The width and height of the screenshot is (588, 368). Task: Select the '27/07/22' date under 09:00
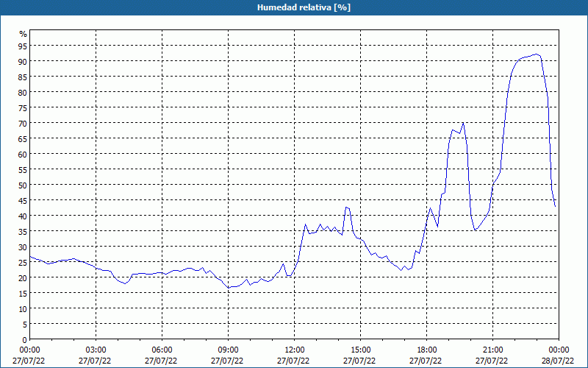(x=227, y=361)
